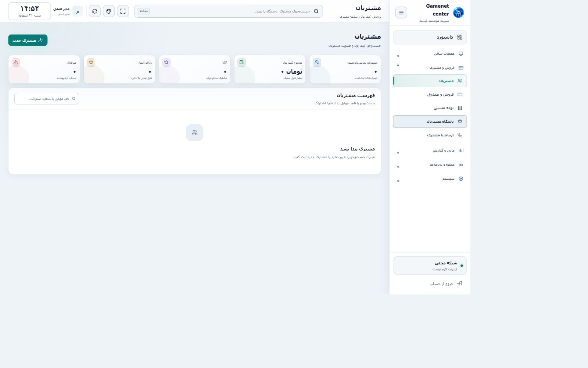
Task: Expand the محتوا و برنامه‌ها section
Action: point(430,164)
